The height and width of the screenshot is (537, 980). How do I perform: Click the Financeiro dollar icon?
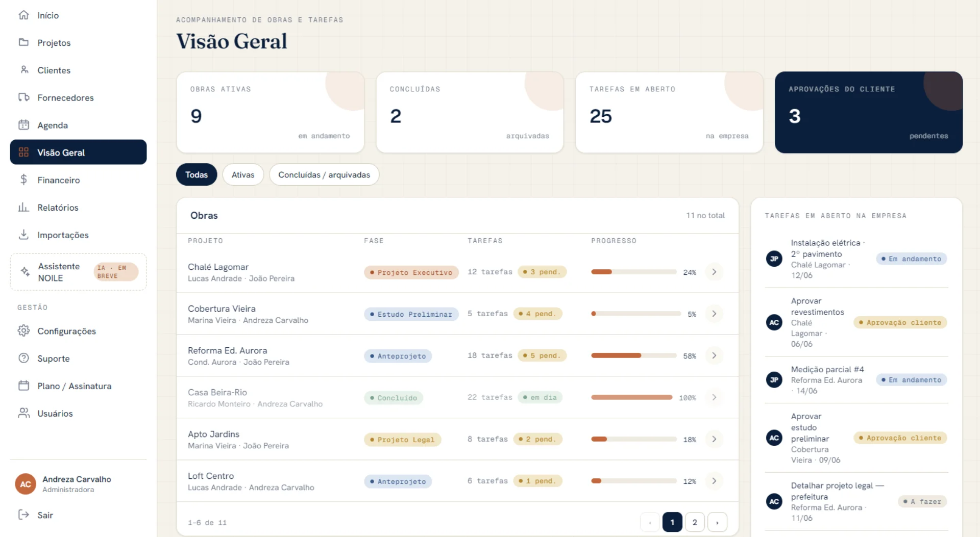(23, 180)
